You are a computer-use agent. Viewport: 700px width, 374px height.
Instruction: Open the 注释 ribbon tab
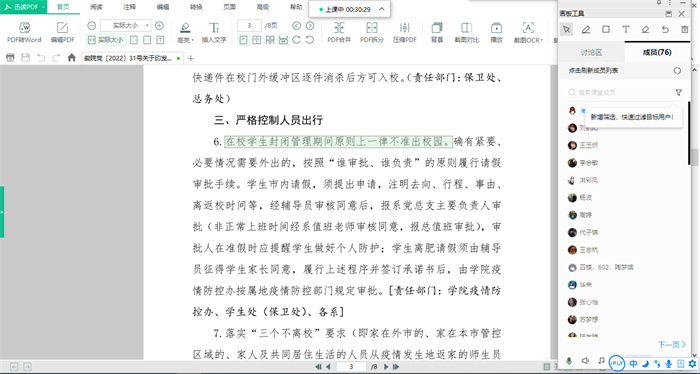pyautogui.click(x=129, y=7)
